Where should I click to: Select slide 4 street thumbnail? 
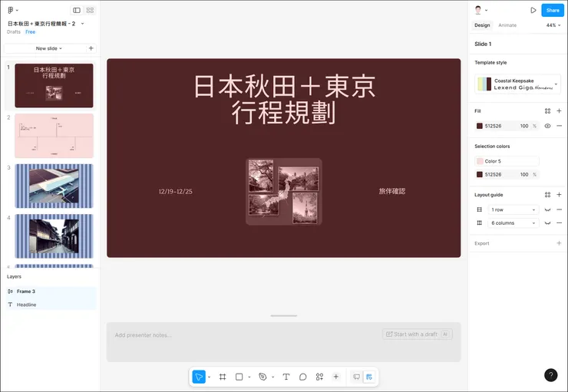pyautogui.click(x=54, y=236)
